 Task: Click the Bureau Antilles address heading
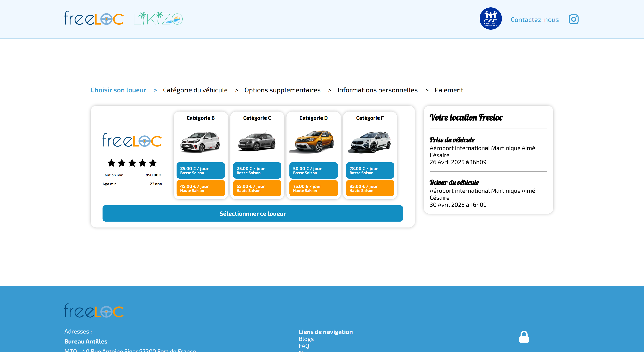pos(86,341)
